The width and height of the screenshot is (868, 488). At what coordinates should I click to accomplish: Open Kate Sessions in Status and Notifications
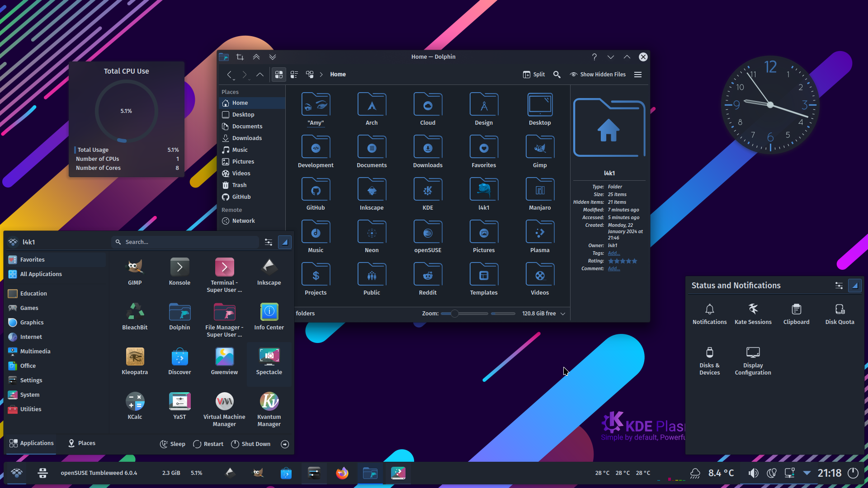[753, 314]
